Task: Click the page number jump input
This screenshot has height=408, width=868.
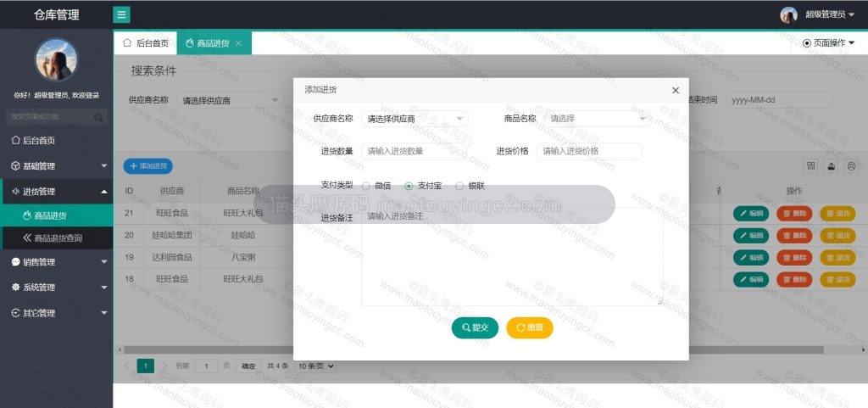Action: click(x=207, y=366)
